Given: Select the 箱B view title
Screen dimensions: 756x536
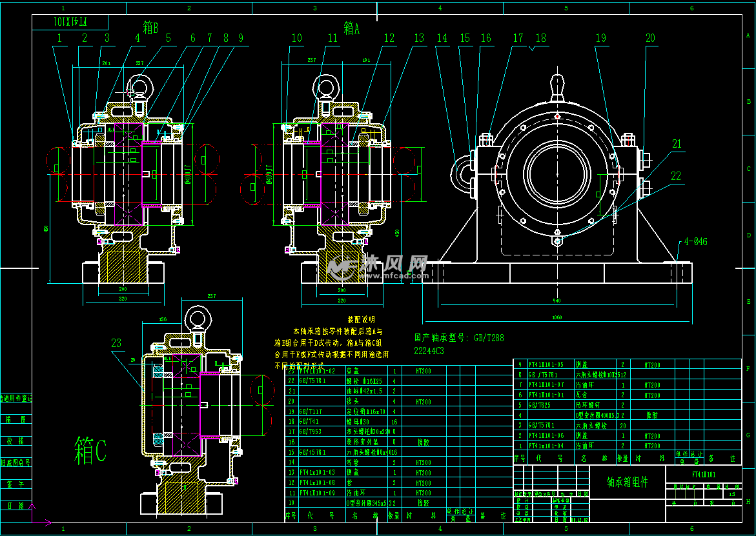Looking at the screenshot, I should pyautogui.click(x=150, y=28).
